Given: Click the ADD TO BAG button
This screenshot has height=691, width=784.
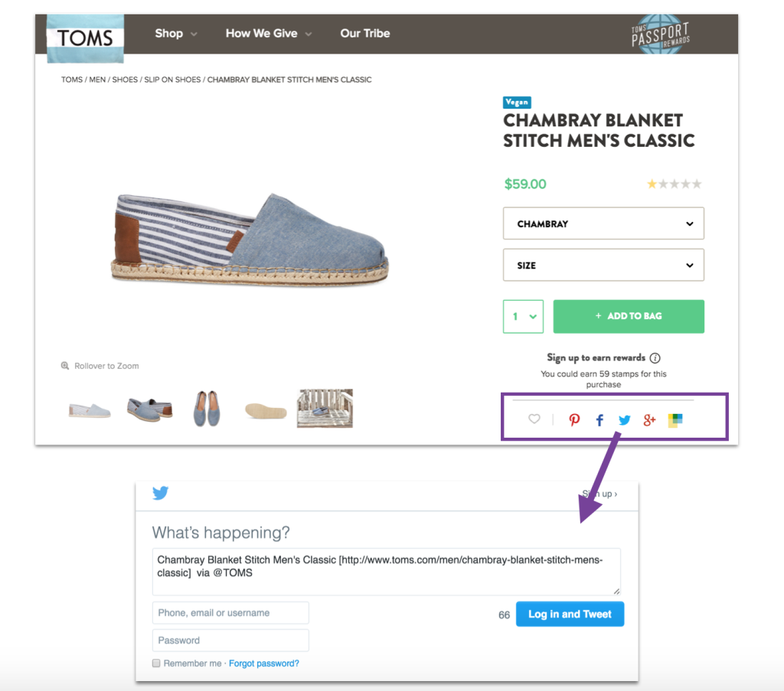Looking at the screenshot, I should point(629,316).
